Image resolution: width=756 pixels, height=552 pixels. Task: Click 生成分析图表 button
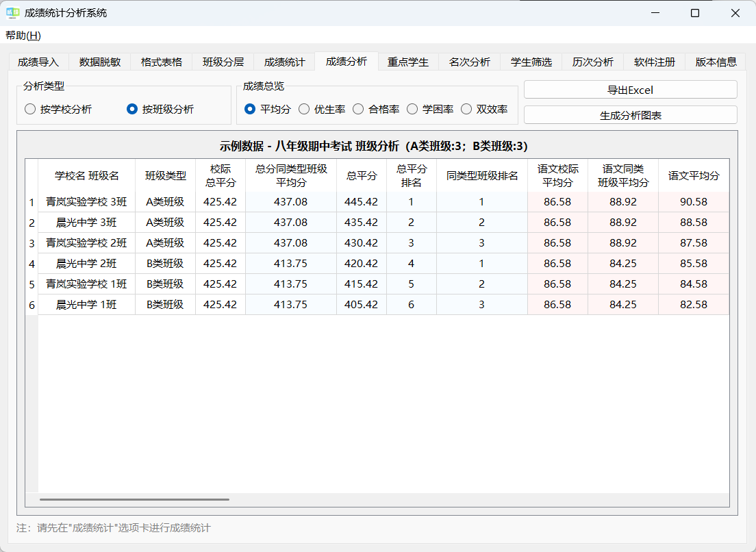coord(631,115)
